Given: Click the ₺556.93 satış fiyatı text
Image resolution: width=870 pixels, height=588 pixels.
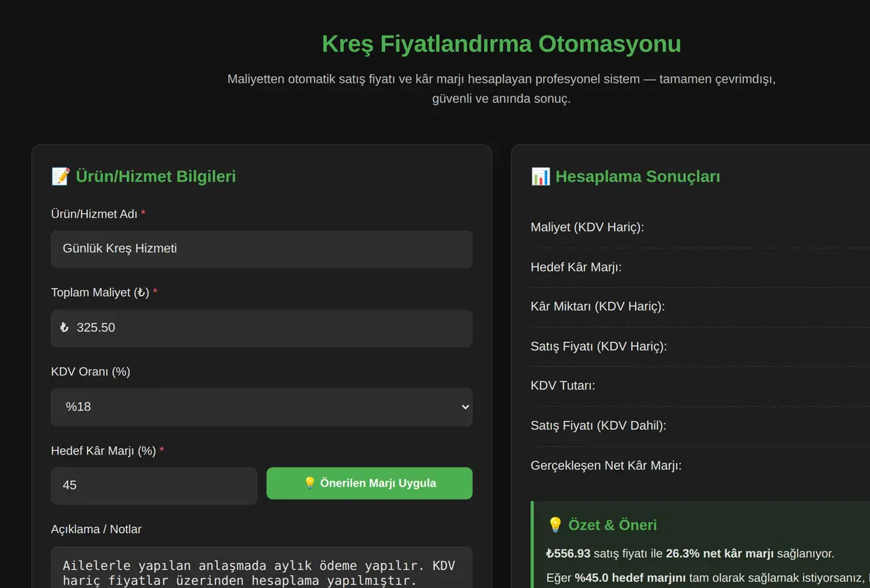Looking at the screenshot, I should [x=600, y=554].
